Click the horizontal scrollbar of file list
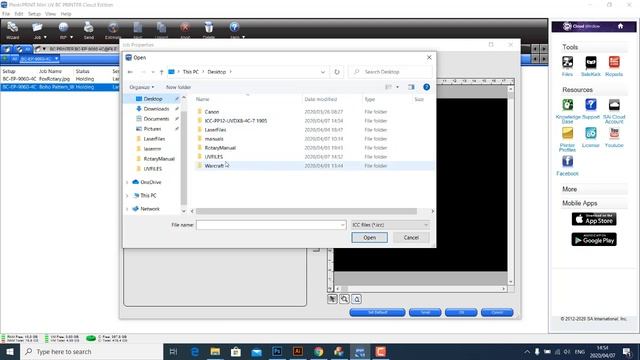The height and width of the screenshot is (360, 640). click(306, 211)
